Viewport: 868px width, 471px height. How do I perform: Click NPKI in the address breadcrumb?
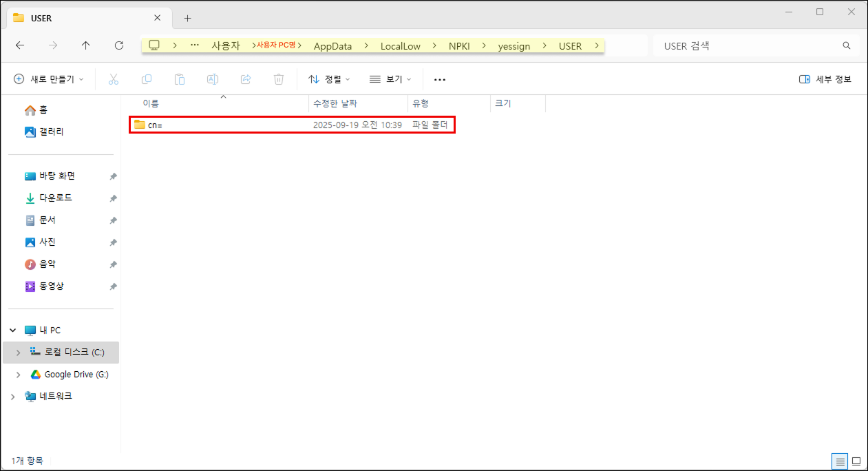[459, 46]
